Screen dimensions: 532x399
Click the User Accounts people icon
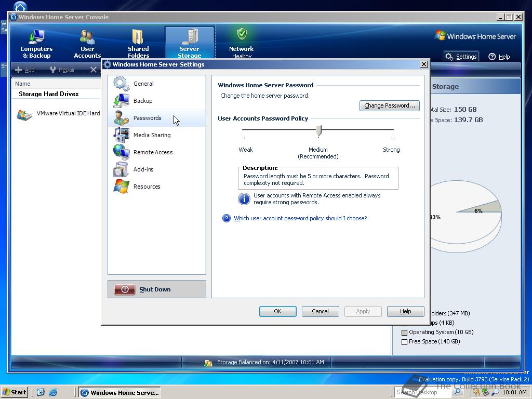[87, 37]
